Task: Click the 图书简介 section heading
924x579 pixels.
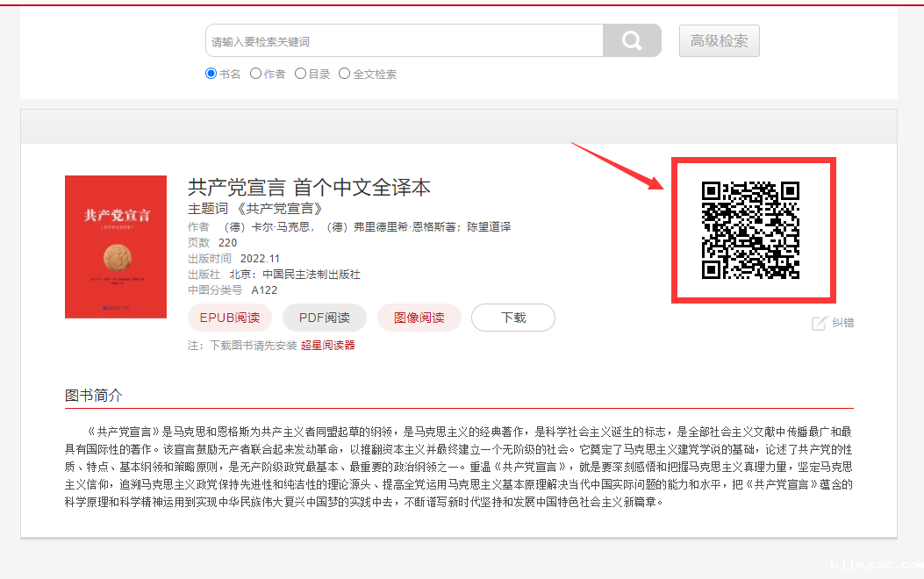Action: tap(94, 396)
